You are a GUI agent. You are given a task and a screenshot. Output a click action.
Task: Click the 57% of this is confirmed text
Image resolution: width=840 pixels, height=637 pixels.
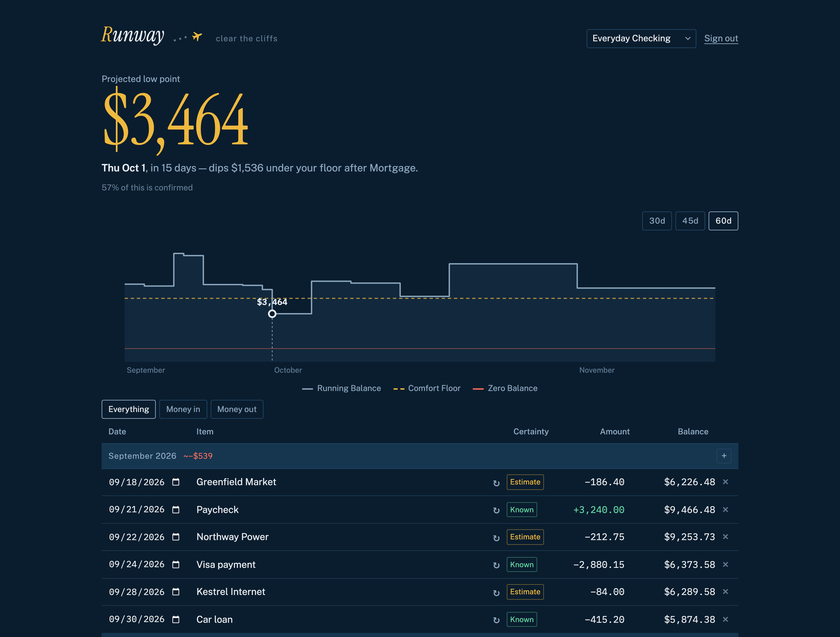point(147,188)
